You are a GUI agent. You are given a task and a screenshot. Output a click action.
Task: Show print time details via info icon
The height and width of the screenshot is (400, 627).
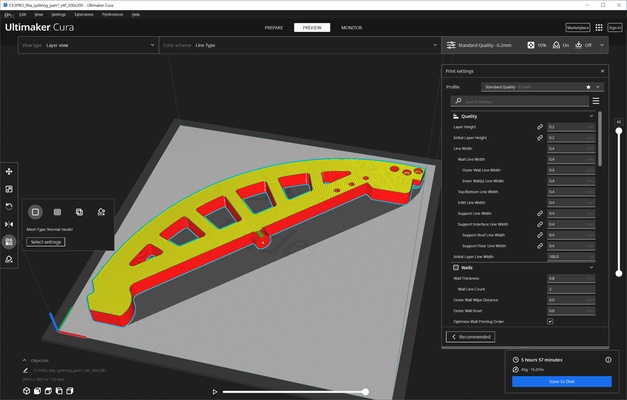tap(608, 360)
